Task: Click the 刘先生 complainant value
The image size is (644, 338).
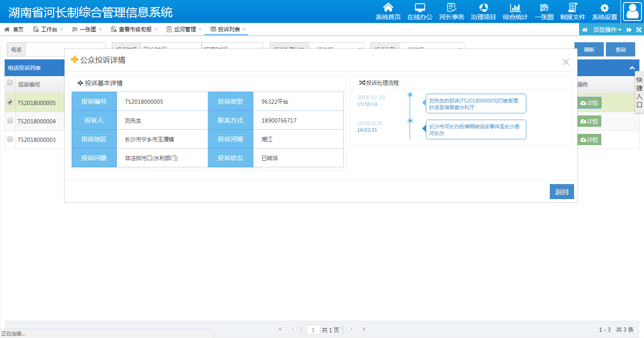Action: 133,120
